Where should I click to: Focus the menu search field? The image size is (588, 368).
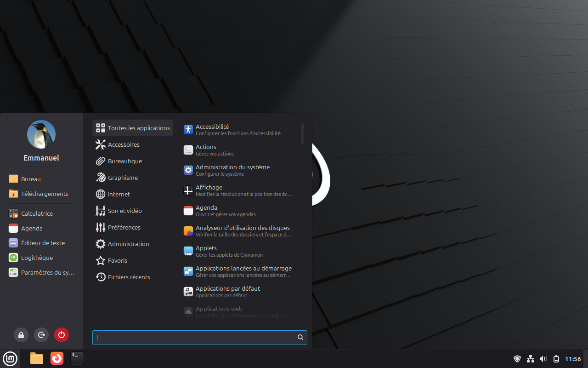point(199,337)
